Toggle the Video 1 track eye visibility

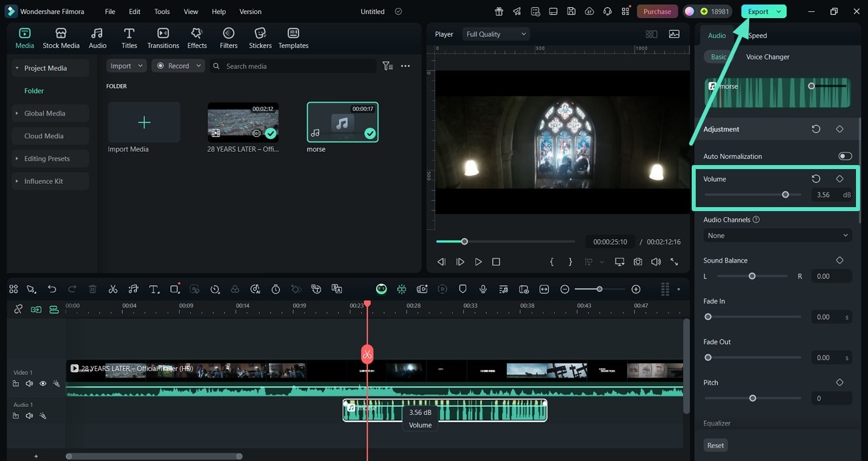43,383
